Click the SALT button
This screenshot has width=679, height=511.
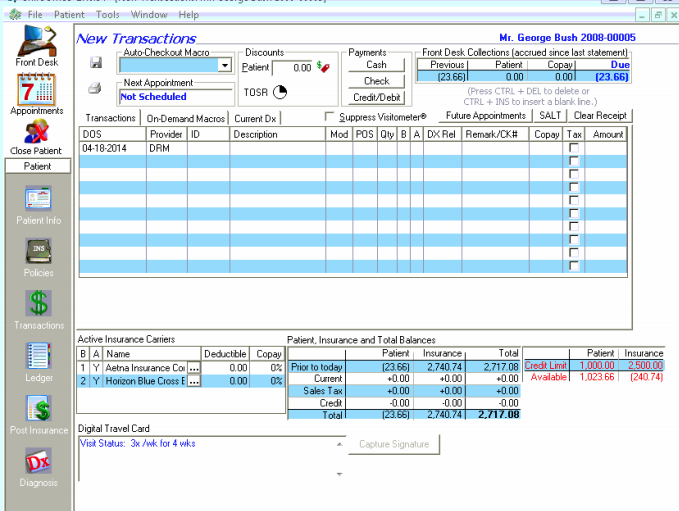(x=550, y=116)
